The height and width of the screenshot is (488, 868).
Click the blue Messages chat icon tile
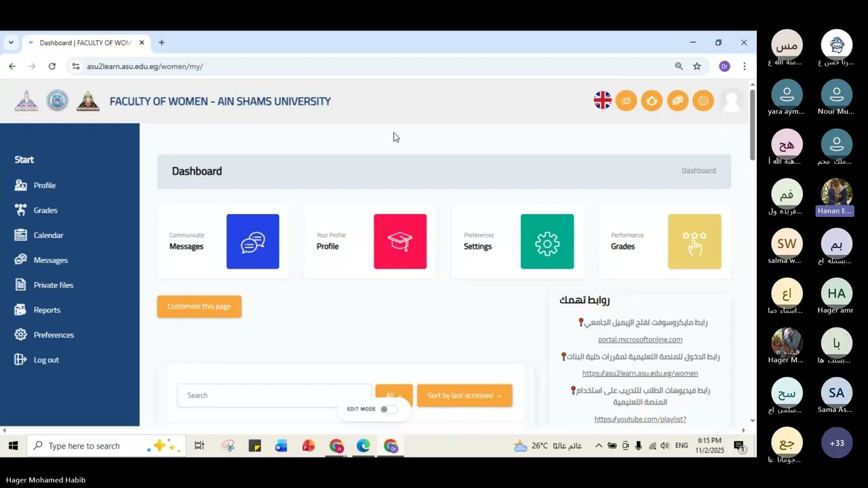point(253,241)
